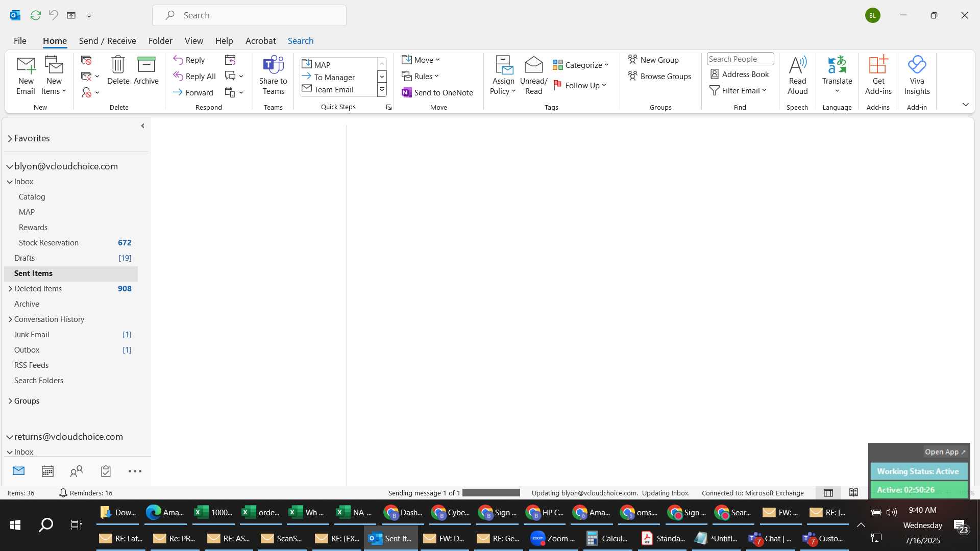Viewport: 980px width, 551px height.
Task: Click the top Search box
Action: [x=249, y=15]
